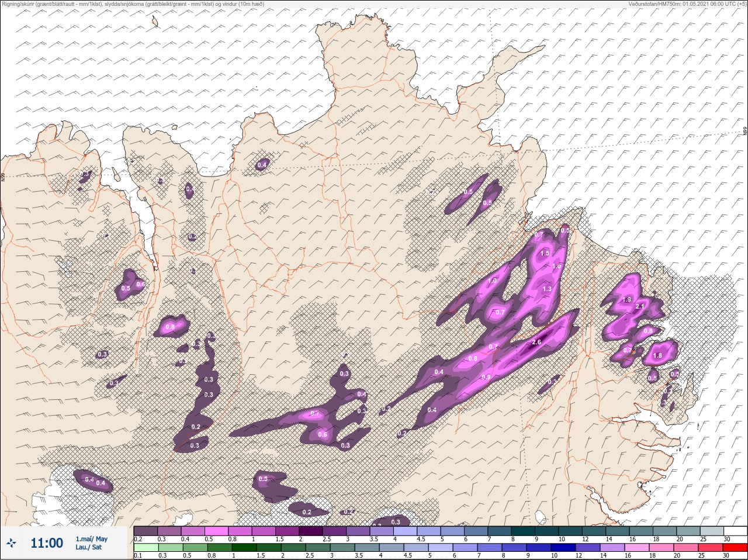Image resolution: width=748 pixels, height=560 pixels.
Task: Pick the darkest purple 2 swatch in top legend row
Action: [311, 531]
